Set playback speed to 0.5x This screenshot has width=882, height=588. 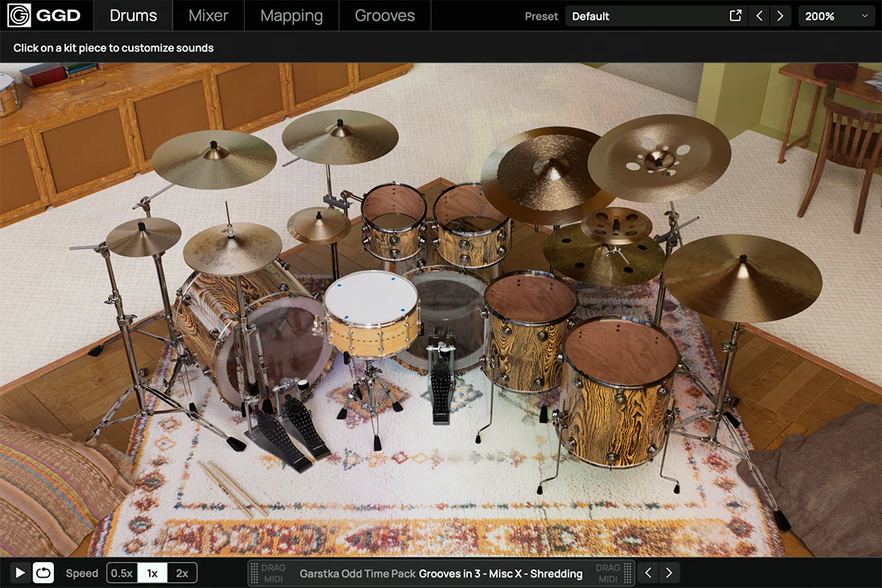coord(122,574)
